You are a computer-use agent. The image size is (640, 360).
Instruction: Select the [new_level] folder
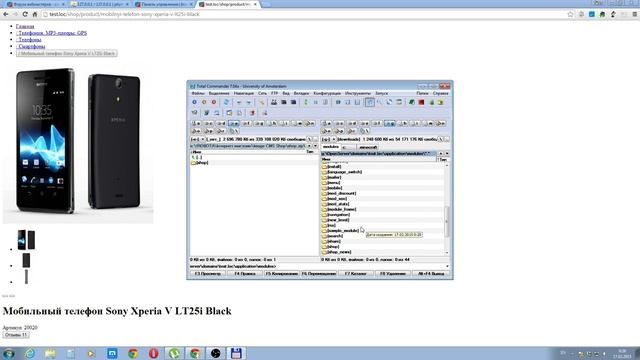(x=336, y=220)
